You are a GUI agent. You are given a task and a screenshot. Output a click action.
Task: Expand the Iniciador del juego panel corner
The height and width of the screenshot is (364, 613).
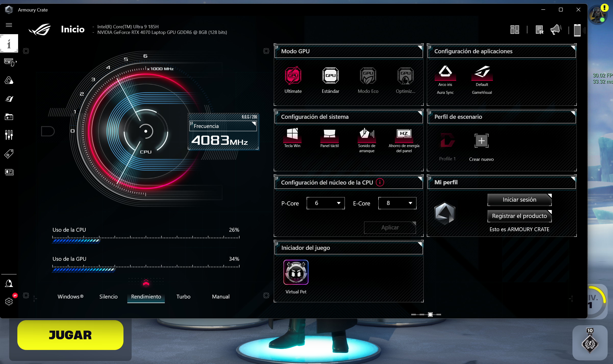pos(420,244)
